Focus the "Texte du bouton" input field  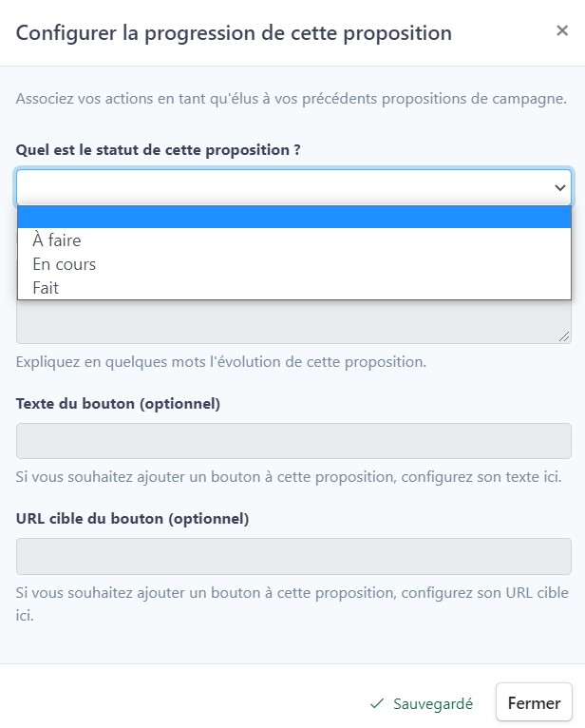(x=293, y=441)
